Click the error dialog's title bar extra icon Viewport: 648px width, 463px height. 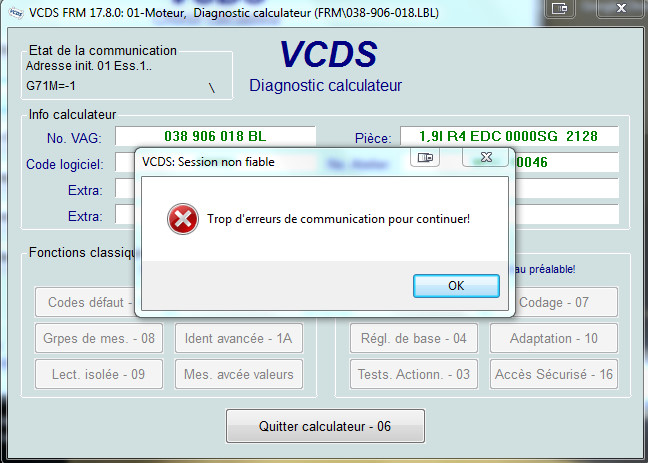(425, 157)
